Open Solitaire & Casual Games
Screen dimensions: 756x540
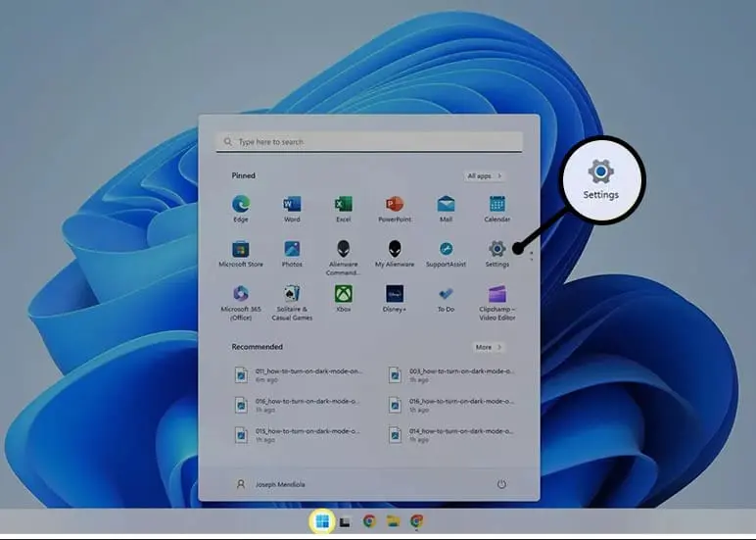click(292, 303)
